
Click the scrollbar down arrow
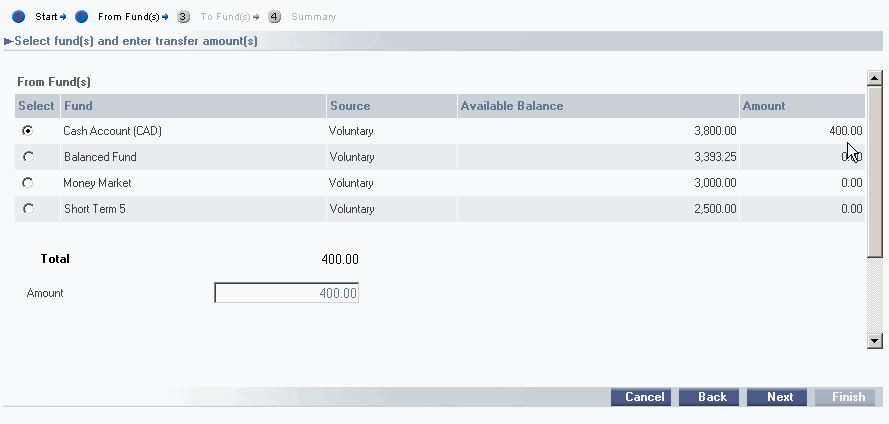(875, 340)
